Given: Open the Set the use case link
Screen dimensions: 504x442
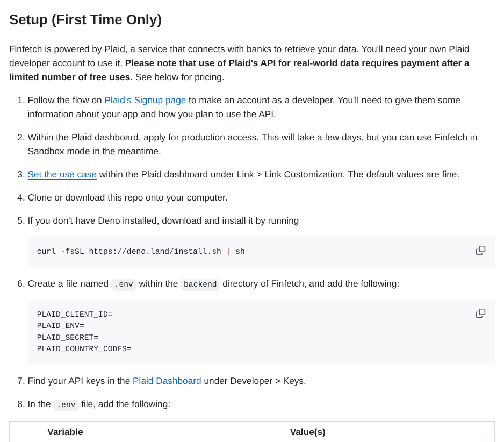Looking at the screenshot, I should [x=62, y=174].
